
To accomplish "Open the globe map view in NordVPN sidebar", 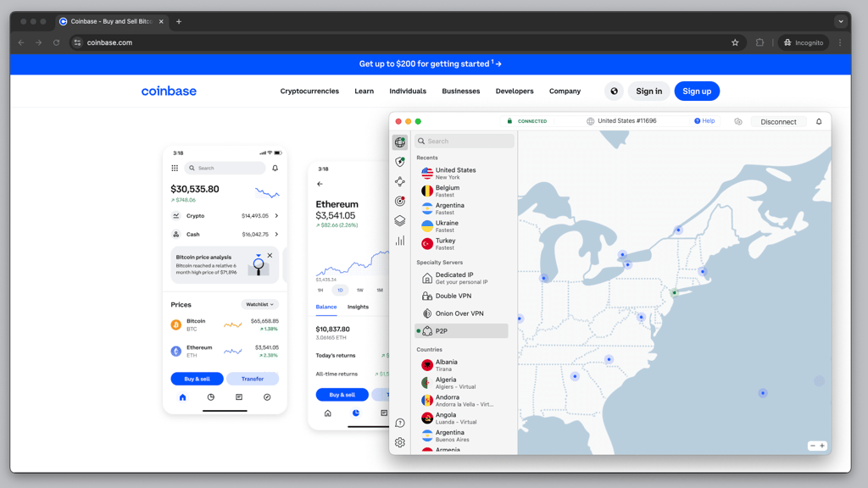I will point(400,142).
